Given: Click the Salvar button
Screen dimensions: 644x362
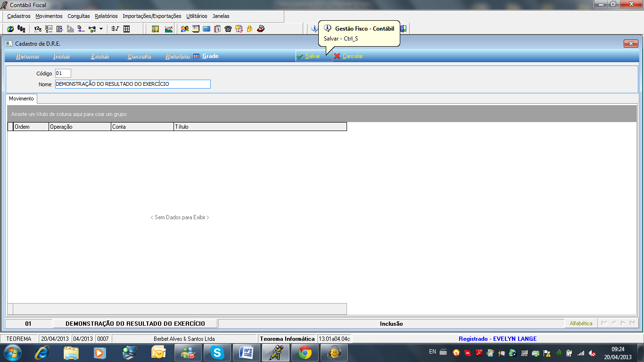Looking at the screenshot, I should click(313, 56).
